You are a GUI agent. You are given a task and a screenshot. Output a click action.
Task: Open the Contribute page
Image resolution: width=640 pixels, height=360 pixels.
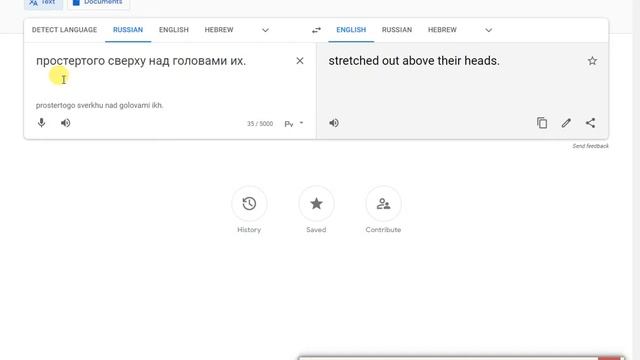[x=383, y=204]
